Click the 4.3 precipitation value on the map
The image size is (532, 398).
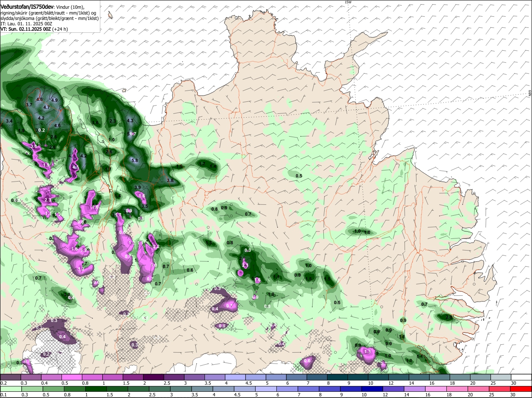point(130,120)
